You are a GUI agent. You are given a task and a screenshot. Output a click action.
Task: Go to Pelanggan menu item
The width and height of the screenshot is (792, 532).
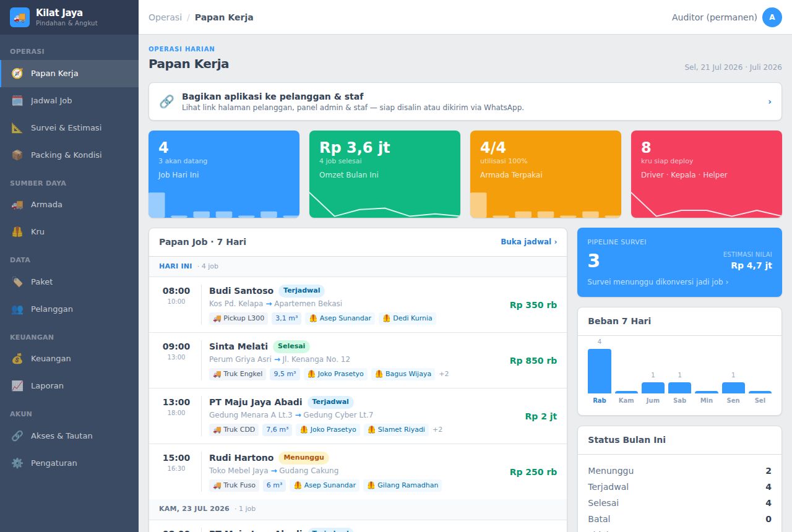click(69, 309)
